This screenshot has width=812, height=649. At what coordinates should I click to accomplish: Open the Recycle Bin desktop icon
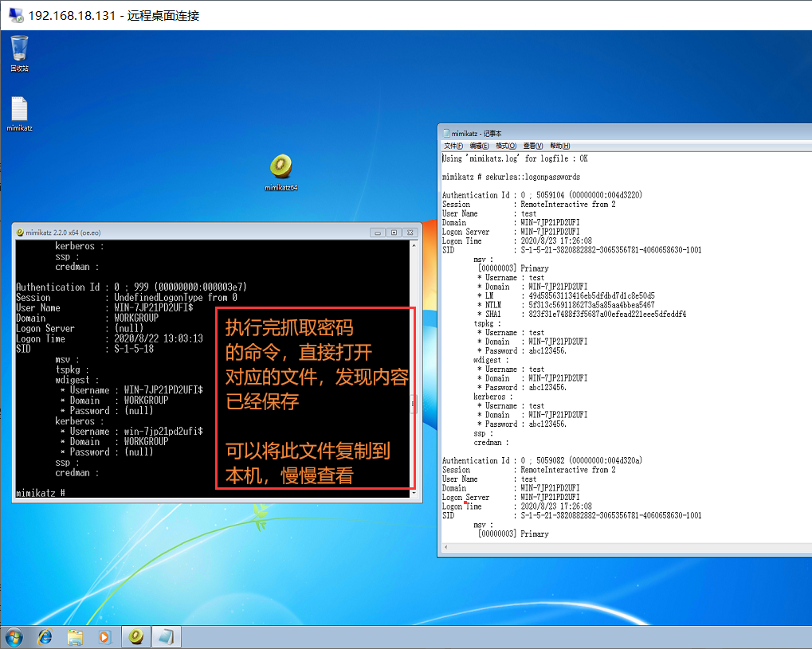click(19, 53)
